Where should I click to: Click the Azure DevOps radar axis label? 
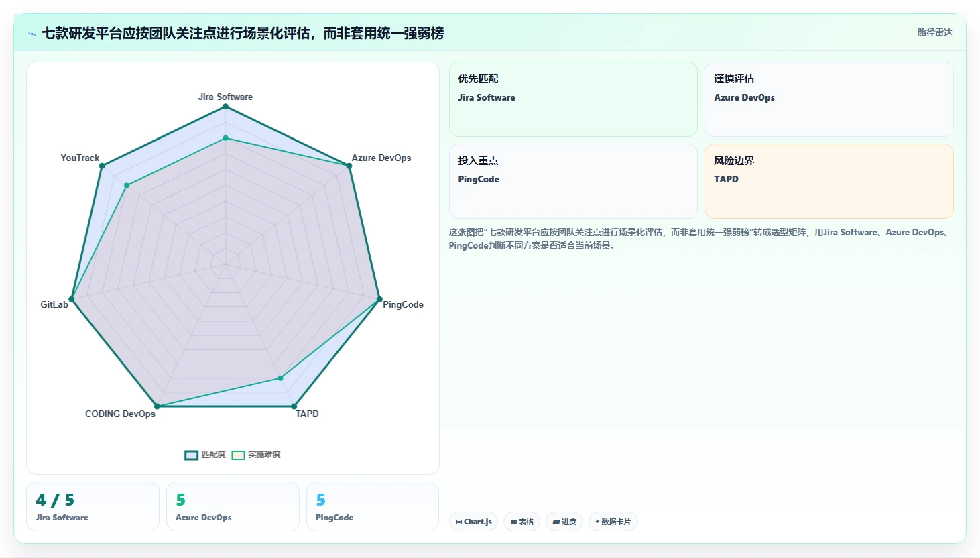tap(381, 158)
